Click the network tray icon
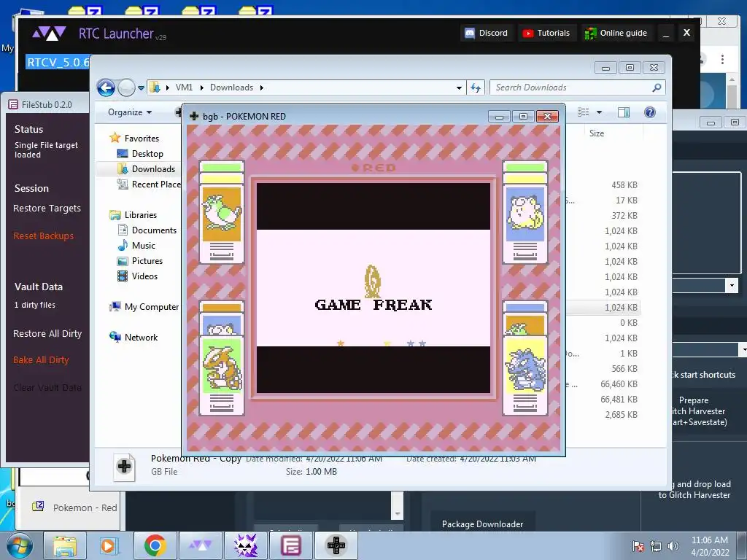Image resolution: width=747 pixels, height=560 pixels. pyautogui.click(x=656, y=547)
